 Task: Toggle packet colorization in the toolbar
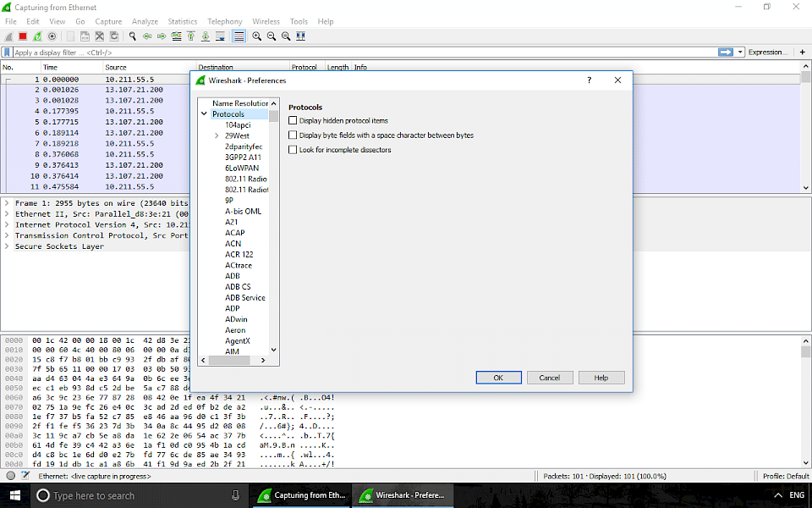tap(239, 36)
